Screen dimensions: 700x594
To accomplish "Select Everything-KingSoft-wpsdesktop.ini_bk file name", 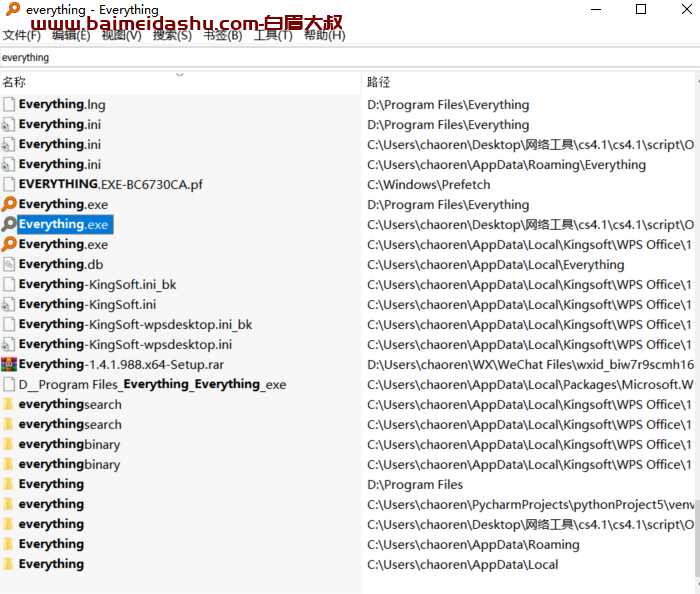I will 135,324.
